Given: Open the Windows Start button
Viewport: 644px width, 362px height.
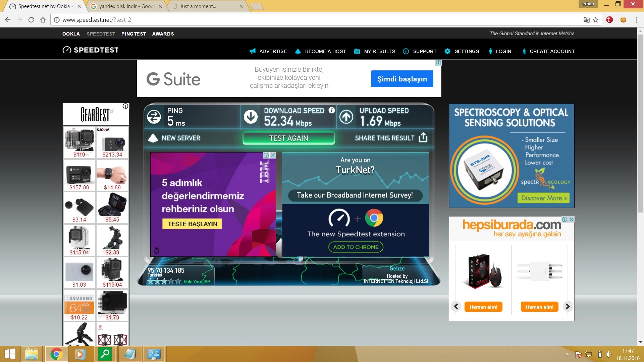Looking at the screenshot, I should (10, 354).
